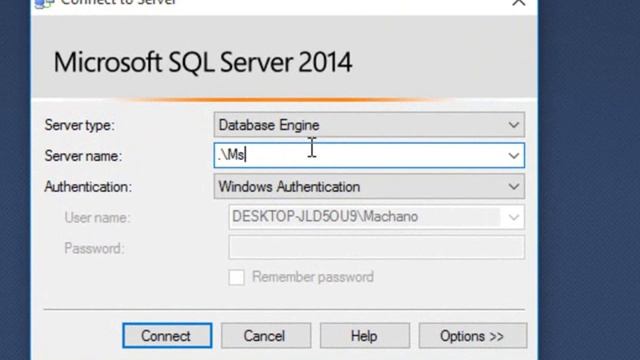
Task: Click the Server type label
Action: 80,125
